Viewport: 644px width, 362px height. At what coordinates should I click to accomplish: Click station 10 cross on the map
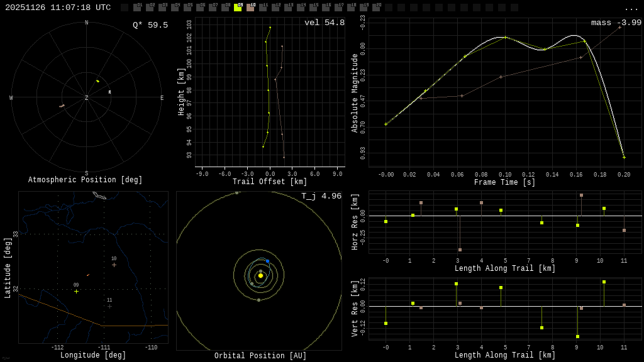click(x=114, y=265)
